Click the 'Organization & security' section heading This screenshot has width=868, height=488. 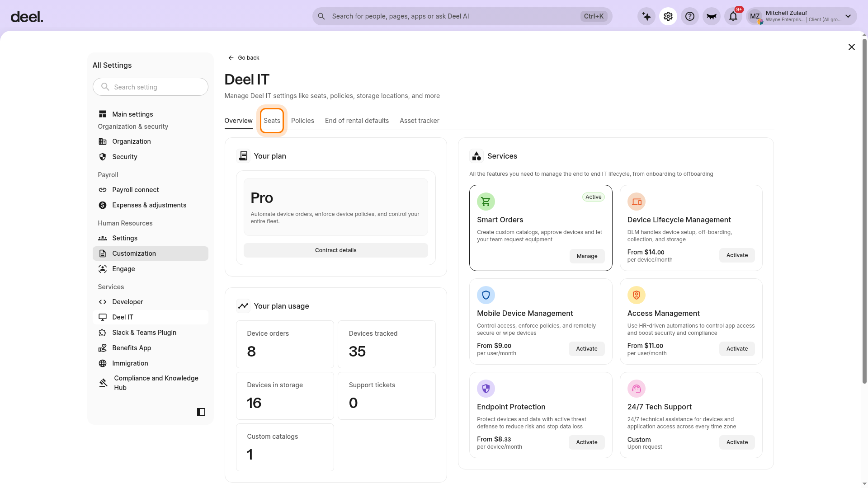(x=133, y=127)
